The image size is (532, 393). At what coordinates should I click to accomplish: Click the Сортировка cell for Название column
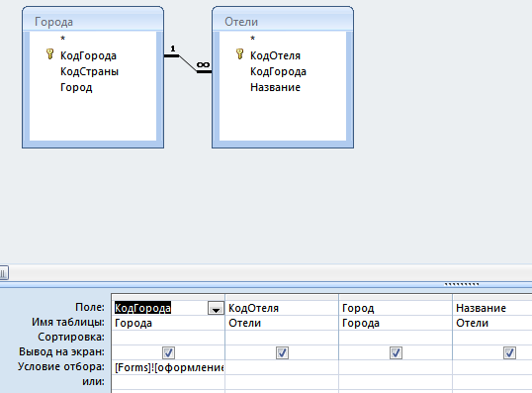coord(492,338)
